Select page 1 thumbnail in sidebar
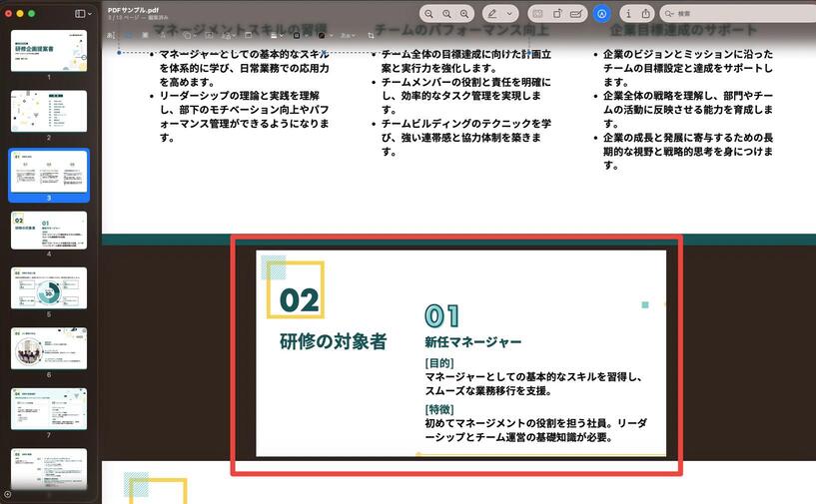Image resolution: width=816 pixels, height=504 pixels. pyautogui.click(x=49, y=51)
